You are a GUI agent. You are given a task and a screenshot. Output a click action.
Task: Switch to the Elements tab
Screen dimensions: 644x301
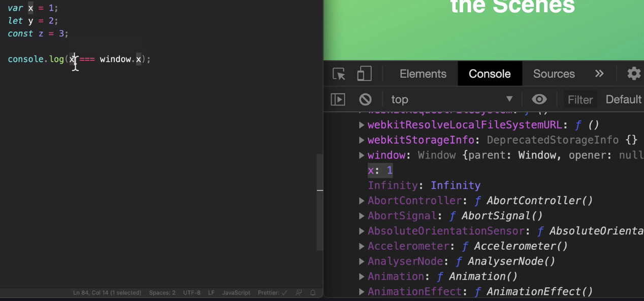[x=423, y=74]
